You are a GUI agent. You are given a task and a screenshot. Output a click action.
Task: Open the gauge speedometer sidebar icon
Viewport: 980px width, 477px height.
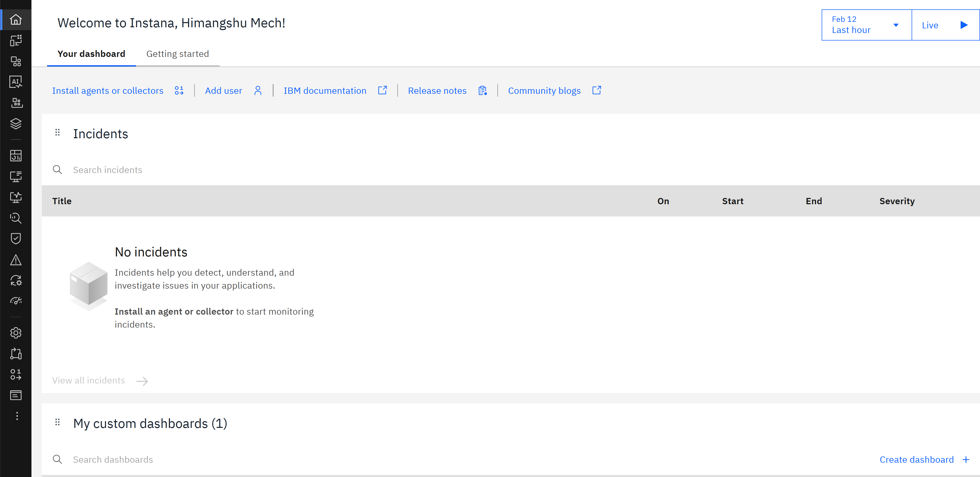16,301
